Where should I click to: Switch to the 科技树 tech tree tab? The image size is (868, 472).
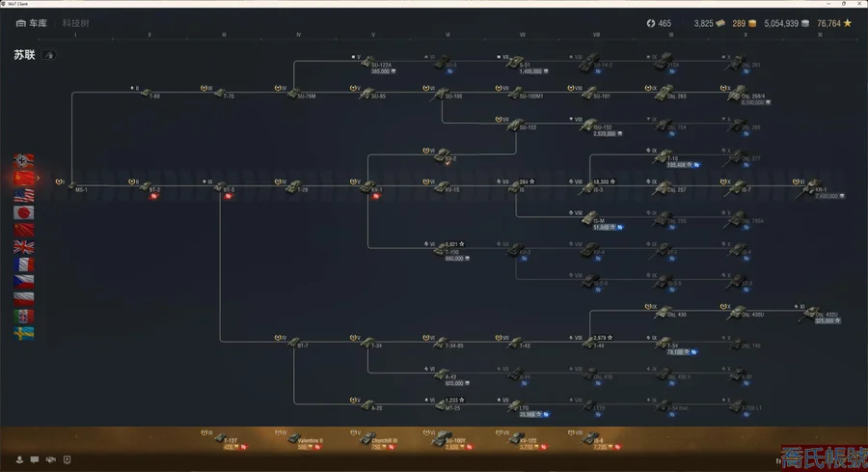75,22
